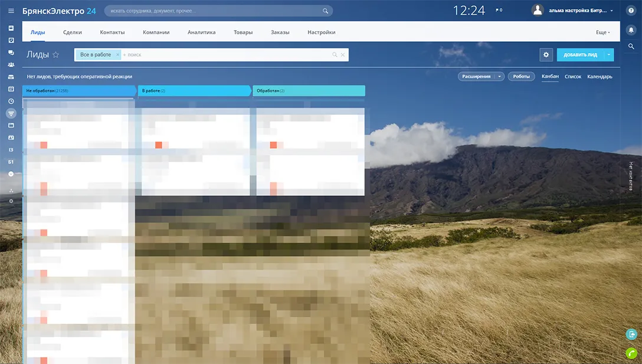The height and width of the screenshot is (364, 642).
Task: Click the magnifier icon in the right panel
Action: [x=631, y=47]
